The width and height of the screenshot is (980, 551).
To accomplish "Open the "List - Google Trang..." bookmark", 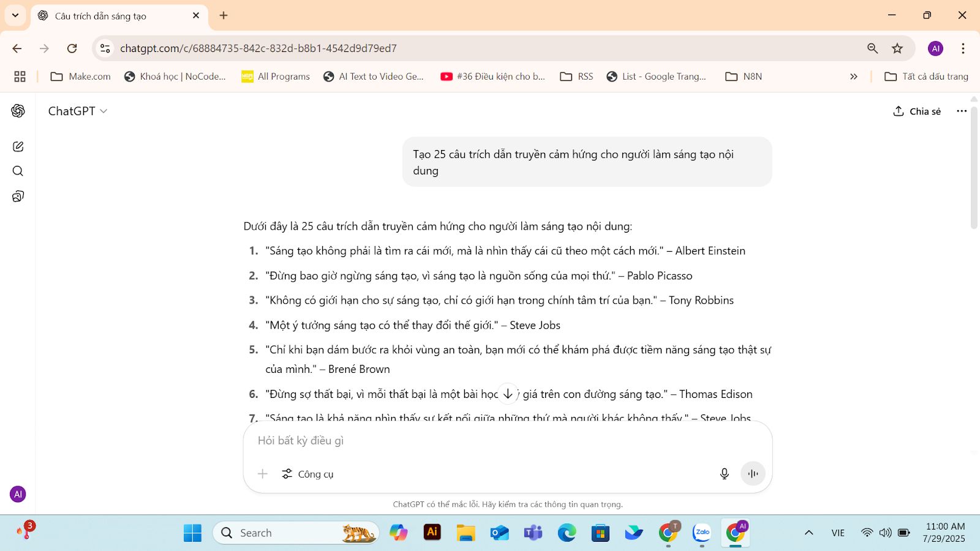I will pyautogui.click(x=657, y=77).
